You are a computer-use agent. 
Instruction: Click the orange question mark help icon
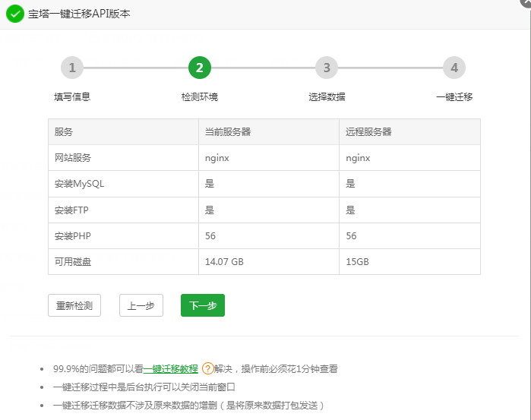207,368
